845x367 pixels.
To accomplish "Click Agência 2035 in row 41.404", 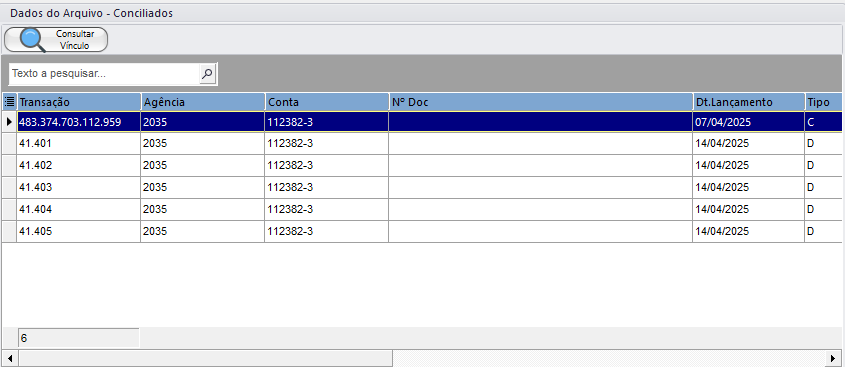I will coord(203,209).
